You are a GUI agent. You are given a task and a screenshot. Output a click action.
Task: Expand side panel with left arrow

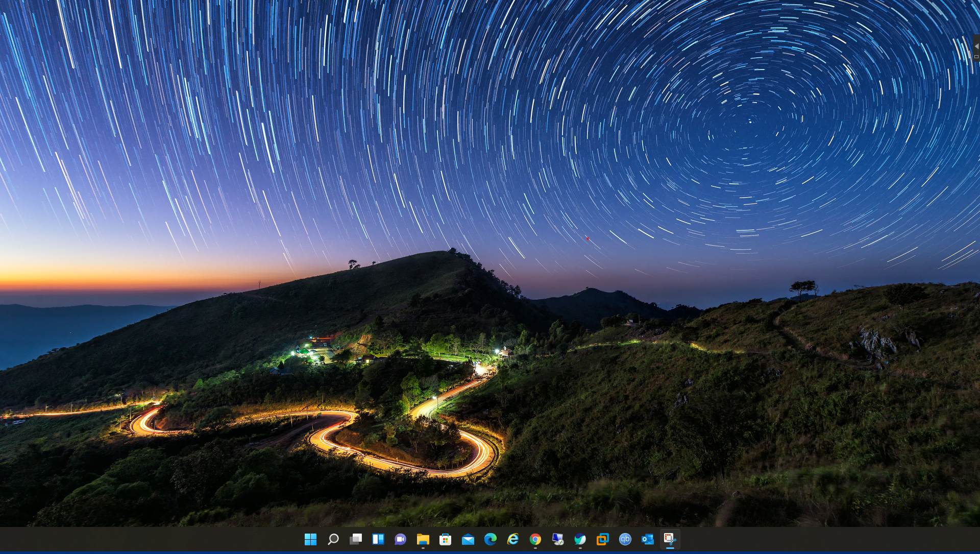tap(976, 46)
